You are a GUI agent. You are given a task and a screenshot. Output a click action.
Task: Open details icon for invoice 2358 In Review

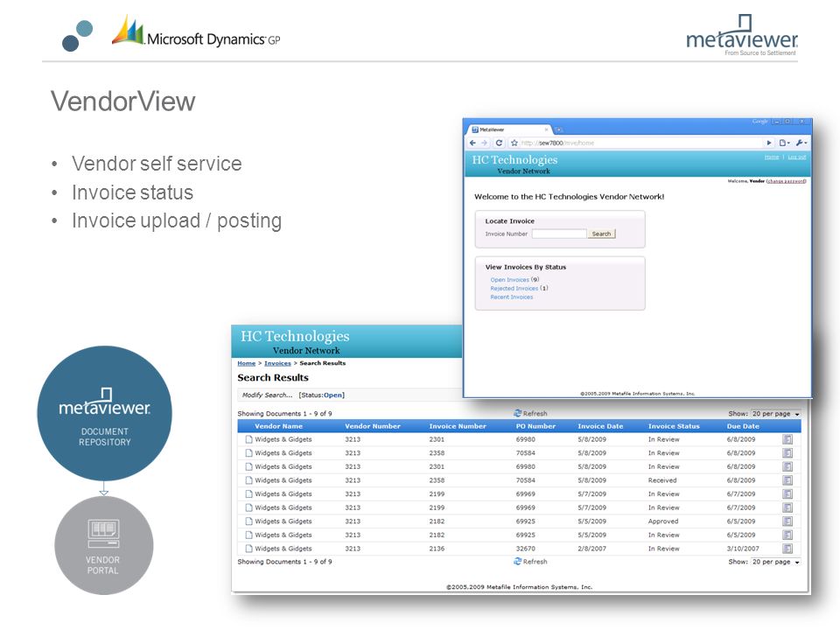click(x=787, y=453)
